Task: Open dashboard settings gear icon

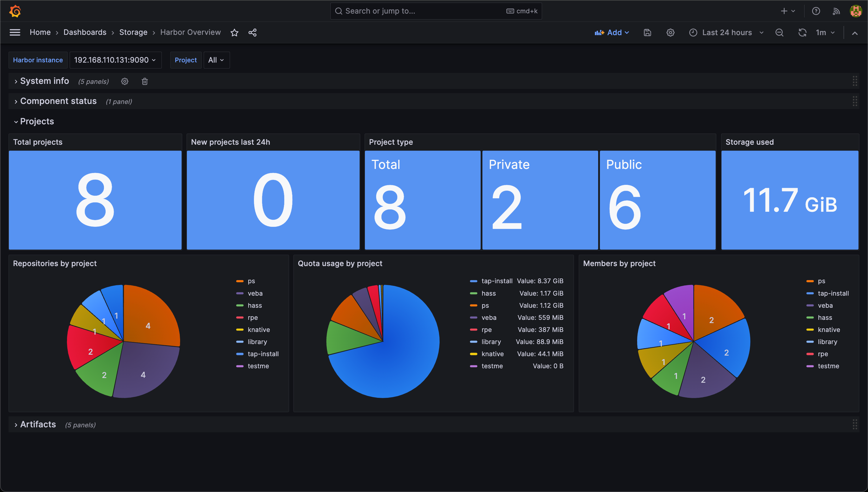Action: point(670,33)
